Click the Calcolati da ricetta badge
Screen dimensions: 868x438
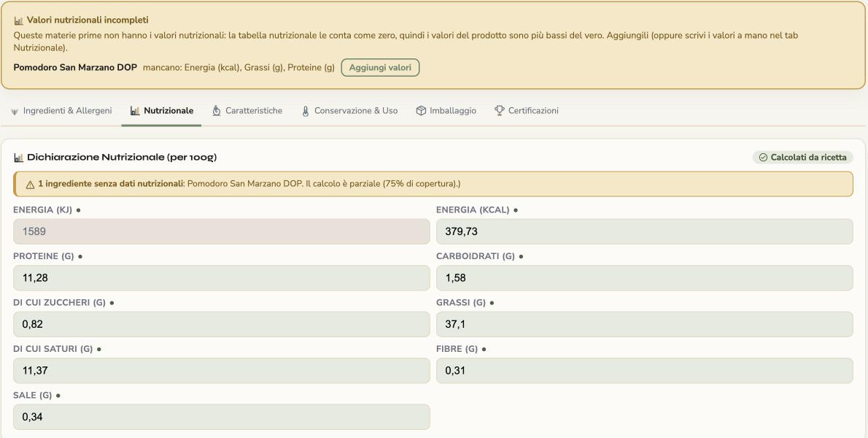[x=802, y=157]
